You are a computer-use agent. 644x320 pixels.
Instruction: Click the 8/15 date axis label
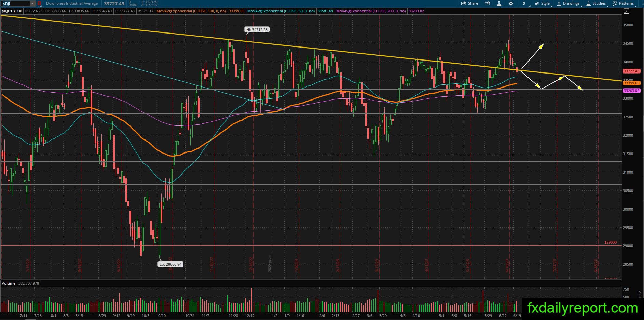click(x=79, y=316)
